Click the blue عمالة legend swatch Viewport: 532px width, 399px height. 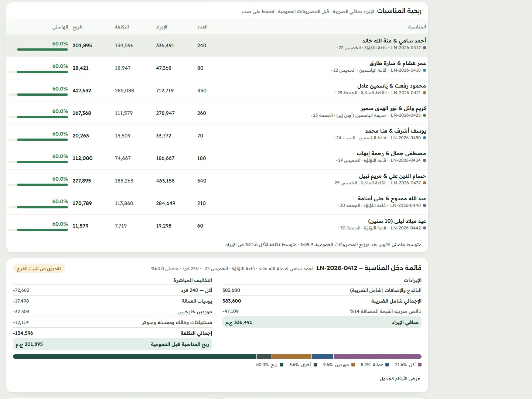[387, 365]
